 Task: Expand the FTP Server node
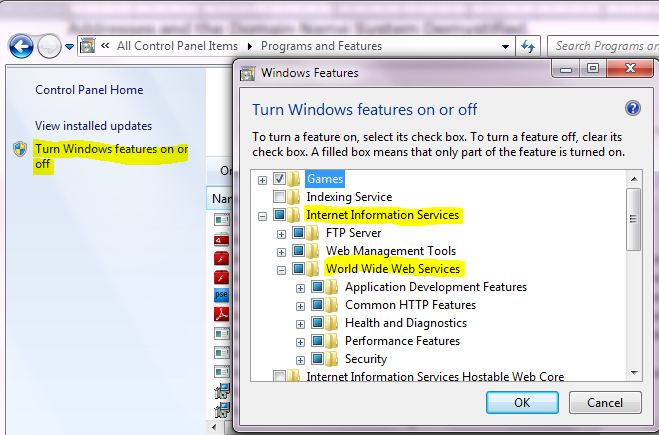[x=282, y=235]
